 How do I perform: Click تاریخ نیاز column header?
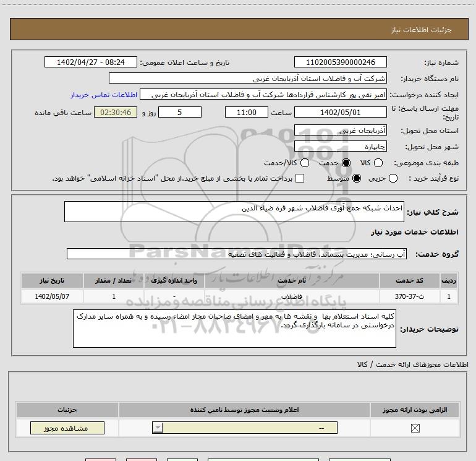click(52, 280)
